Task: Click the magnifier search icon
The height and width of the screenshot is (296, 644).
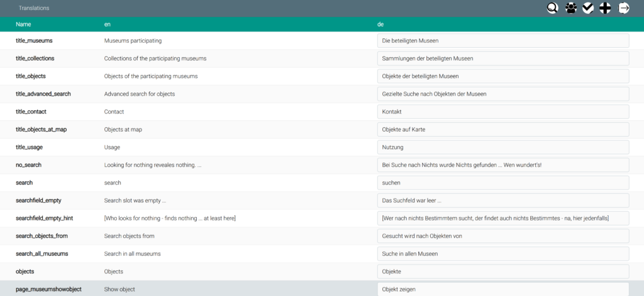Action: pyautogui.click(x=553, y=8)
